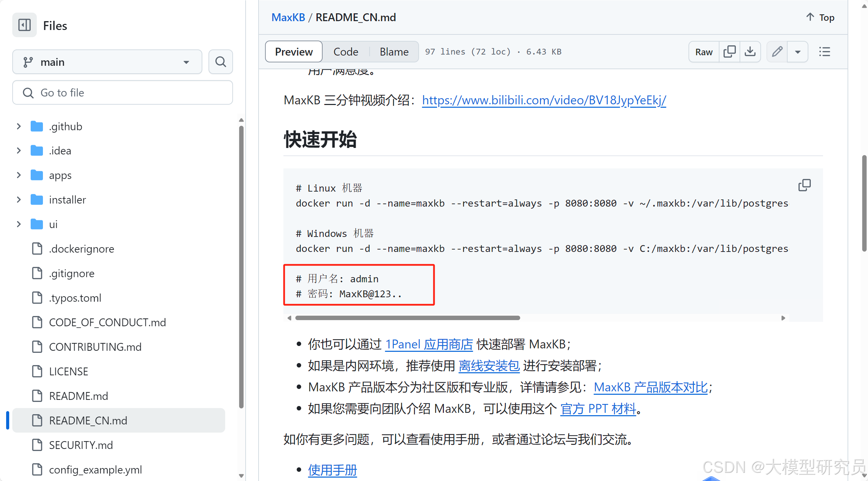The width and height of the screenshot is (868, 481).
Task: Click the code block horizontal scrollbar
Action: pos(407,318)
